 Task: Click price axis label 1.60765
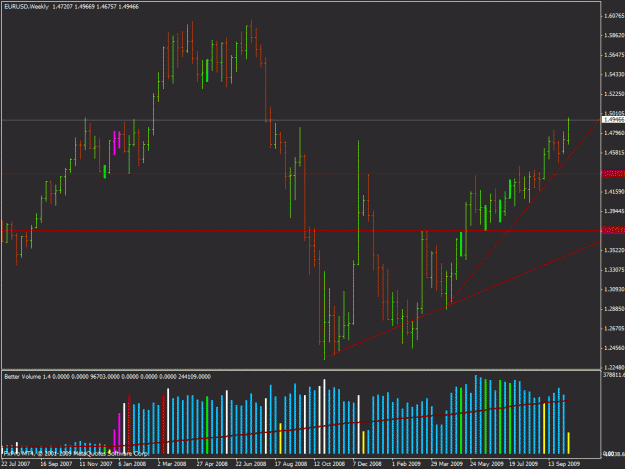click(614, 16)
